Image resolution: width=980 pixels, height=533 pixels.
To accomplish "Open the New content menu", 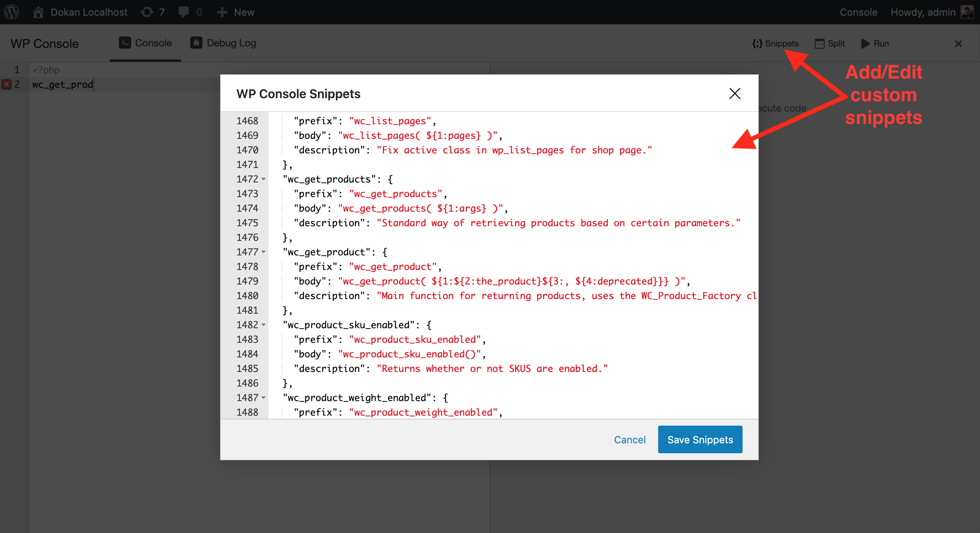I will [x=236, y=12].
